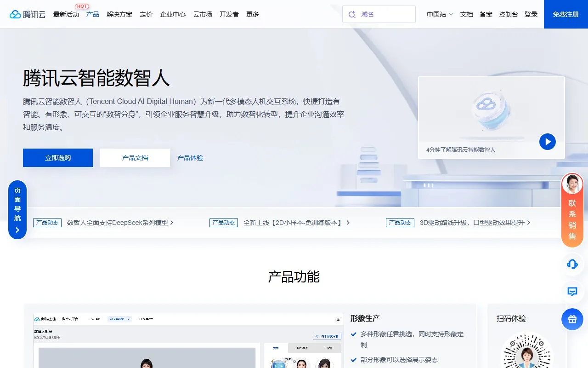
Task: Click the 联系销售 floating sidebar button
Action: tap(572, 216)
